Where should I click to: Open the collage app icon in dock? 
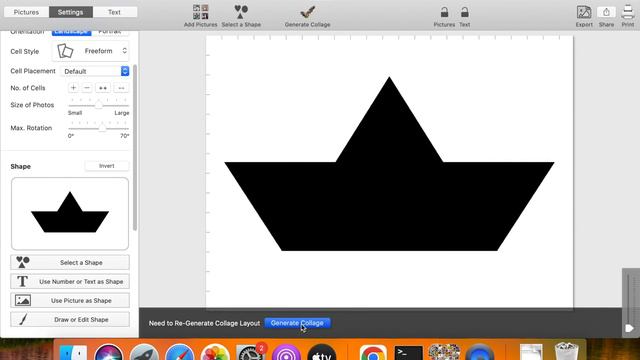[444, 353]
